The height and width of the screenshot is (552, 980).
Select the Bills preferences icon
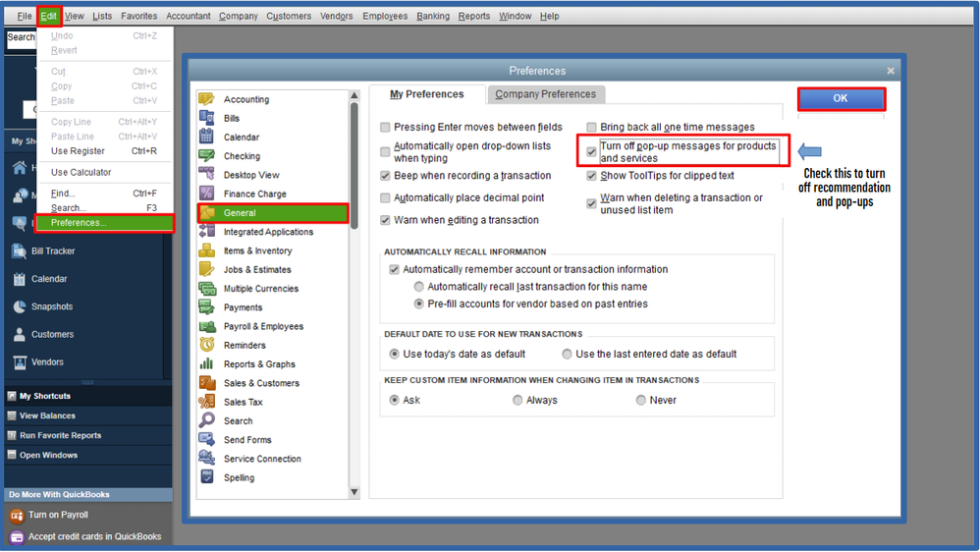click(x=207, y=118)
